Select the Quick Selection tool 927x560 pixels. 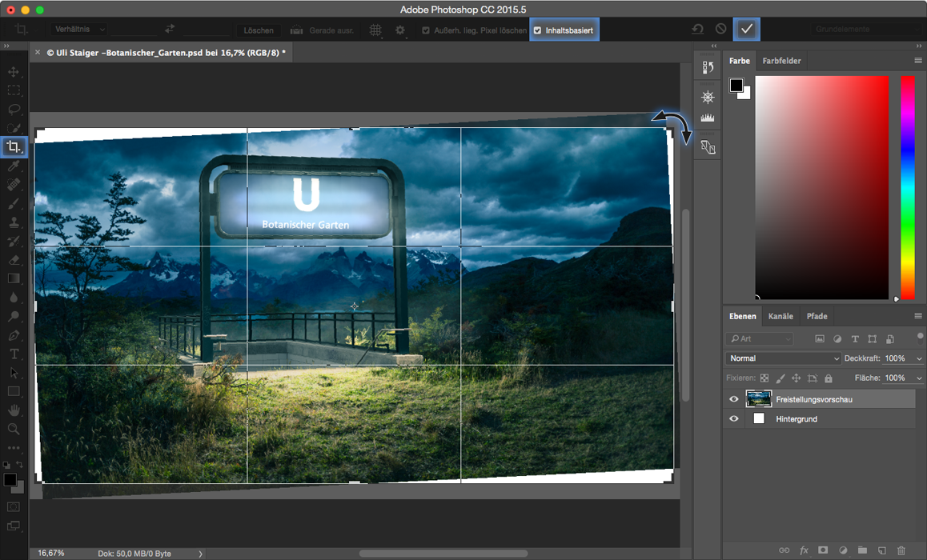click(x=13, y=128)
